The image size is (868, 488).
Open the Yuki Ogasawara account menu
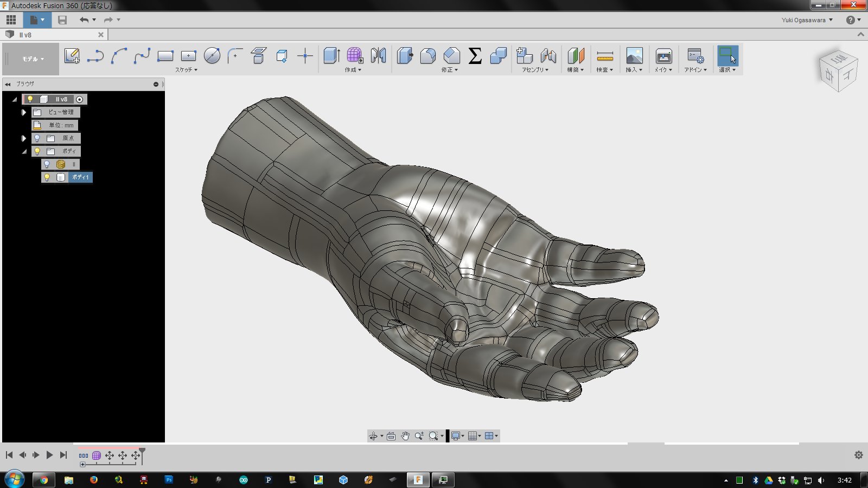807,20
